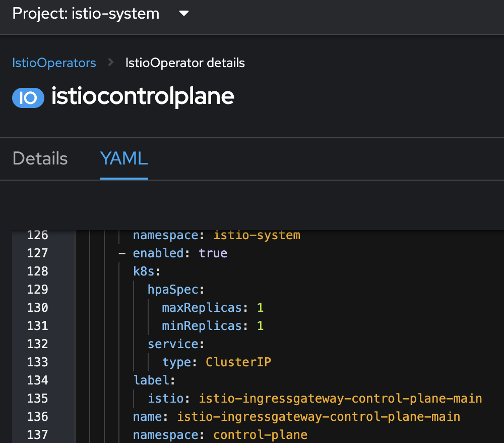Click line number 129 in editor gutter
The height and width of the screenshot is (443, 504).
coord(38,290)
